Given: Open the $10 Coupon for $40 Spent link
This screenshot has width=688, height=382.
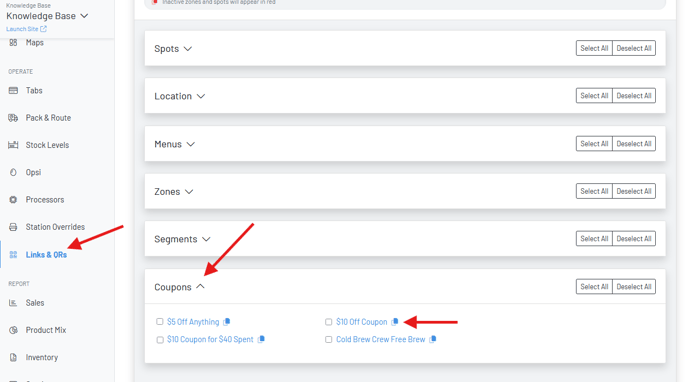Looking at the screenshot, I should (210, 339).
